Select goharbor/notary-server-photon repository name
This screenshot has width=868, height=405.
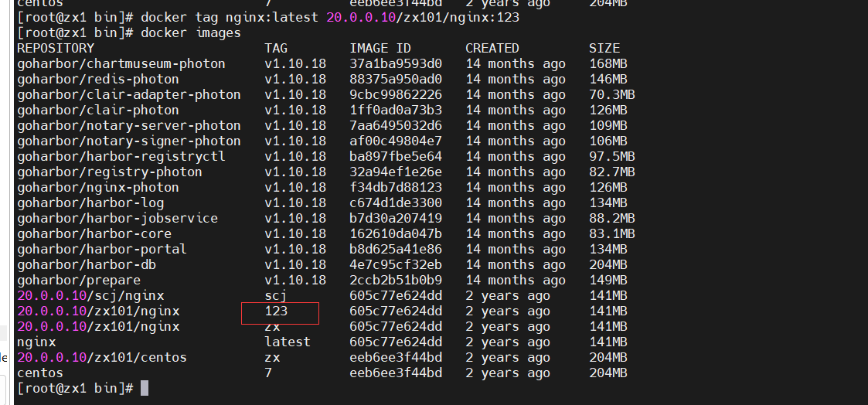tap(129, 125)
